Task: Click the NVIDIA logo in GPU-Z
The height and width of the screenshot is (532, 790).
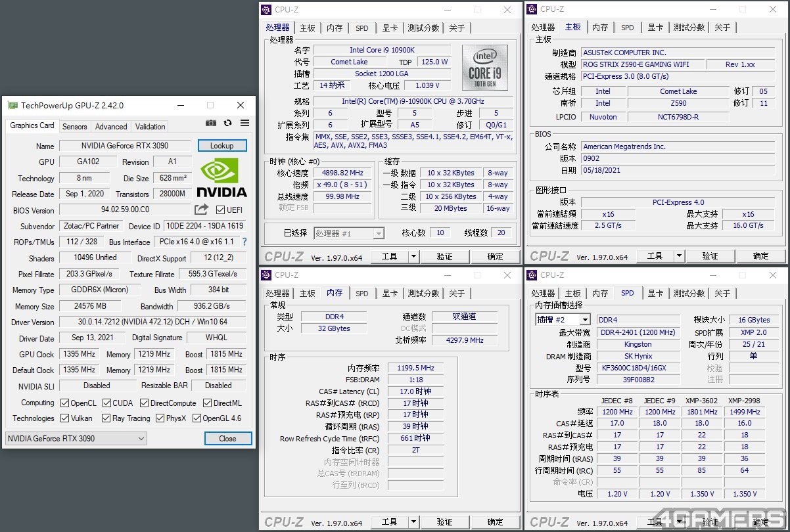Action: coord(221,177)
